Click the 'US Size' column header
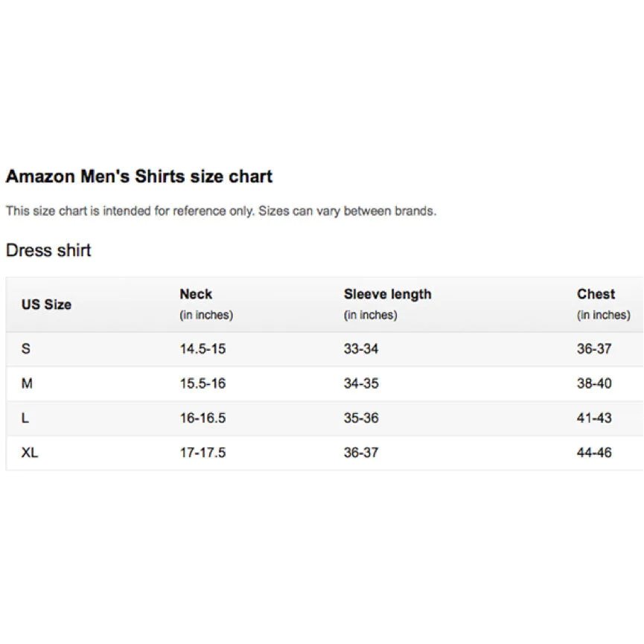The image size is (644, 644). (x=46, y=305)
